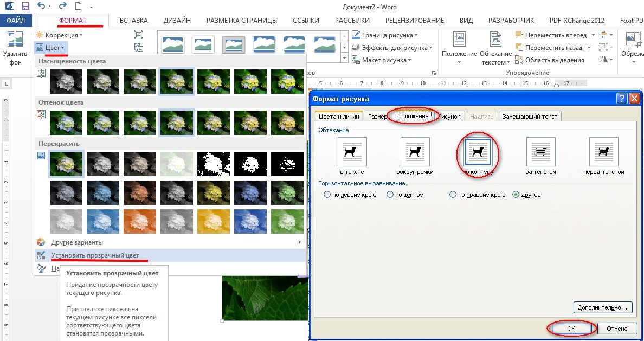Click the Save icon in quick access toolbar

pyautogui.click(x=25, y=7)
